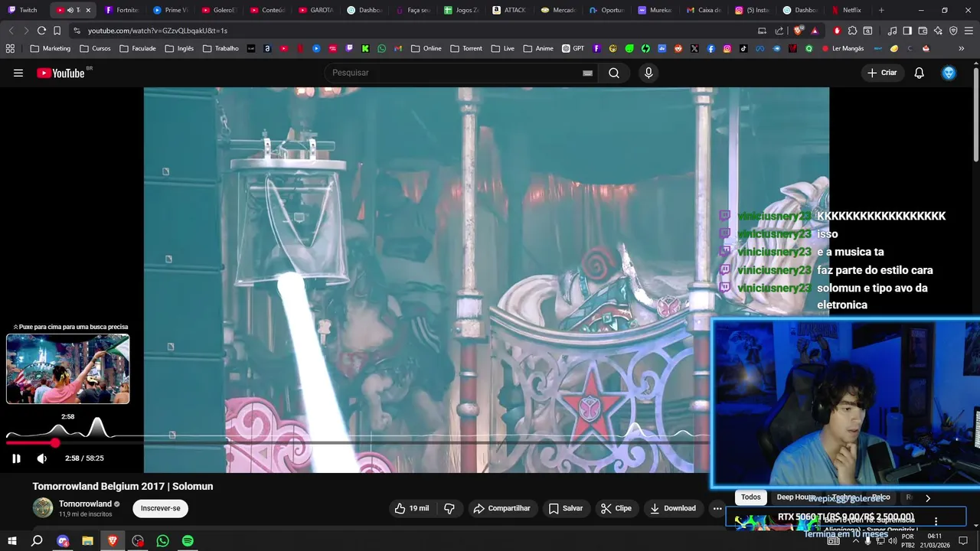Click the search magnifier button

(614, 73)
